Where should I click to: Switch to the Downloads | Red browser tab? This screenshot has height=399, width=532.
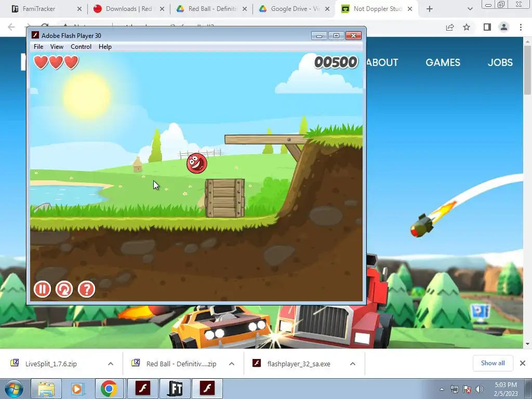click(x=129, y=9)
